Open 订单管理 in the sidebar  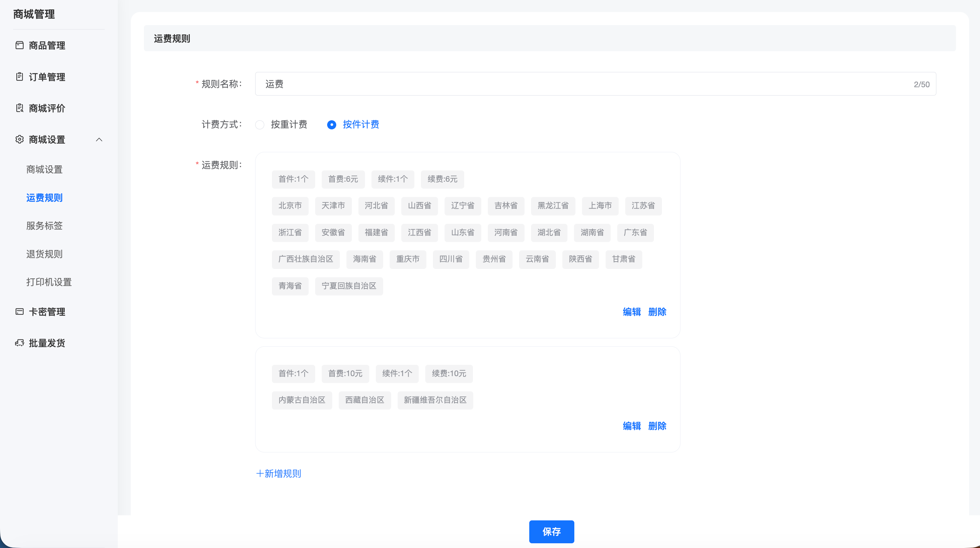[47, 77]
